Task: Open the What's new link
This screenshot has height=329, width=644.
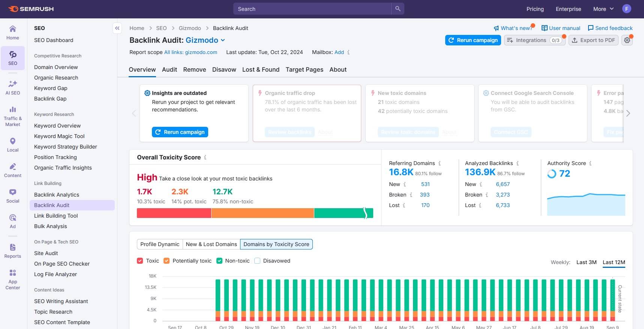Action: (x=513, y=28)
